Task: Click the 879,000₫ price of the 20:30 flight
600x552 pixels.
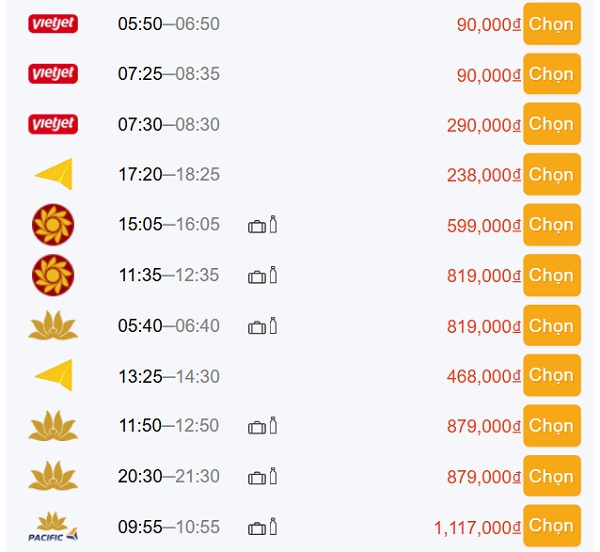Action: click(x=483, y=476)
